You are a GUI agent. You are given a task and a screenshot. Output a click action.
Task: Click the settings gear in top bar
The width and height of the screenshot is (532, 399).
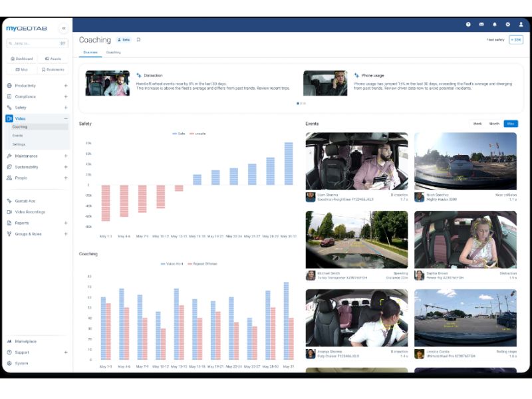click(x=508, y=25)
